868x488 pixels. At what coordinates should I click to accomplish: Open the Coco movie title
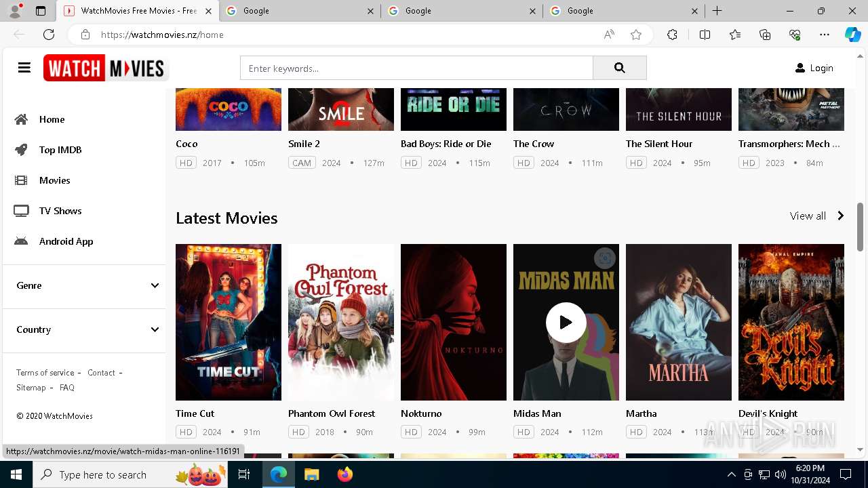[186, 144]
